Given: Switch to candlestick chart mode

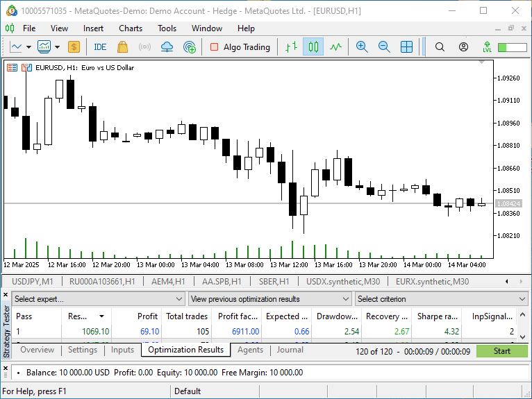Looking at the screenshot, I should (x=313, y=46).
